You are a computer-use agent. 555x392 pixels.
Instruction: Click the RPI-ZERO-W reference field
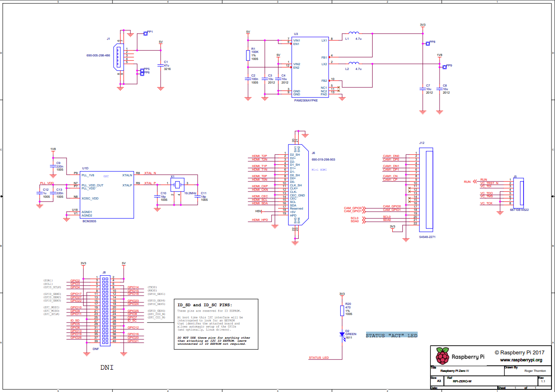pyautogui.click(x=462, y=381)
